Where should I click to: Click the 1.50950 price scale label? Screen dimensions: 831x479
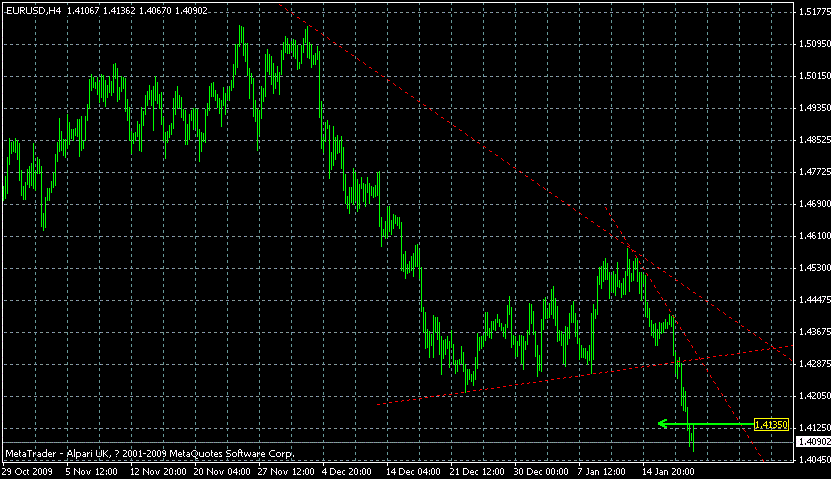[x=815, y=44]
